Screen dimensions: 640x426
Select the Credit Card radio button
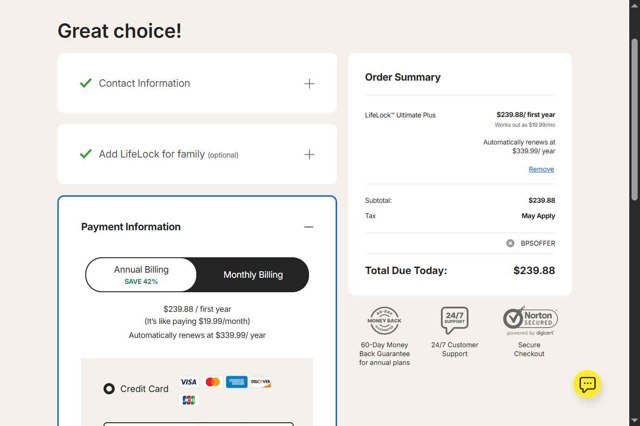[x=109, y=388]
